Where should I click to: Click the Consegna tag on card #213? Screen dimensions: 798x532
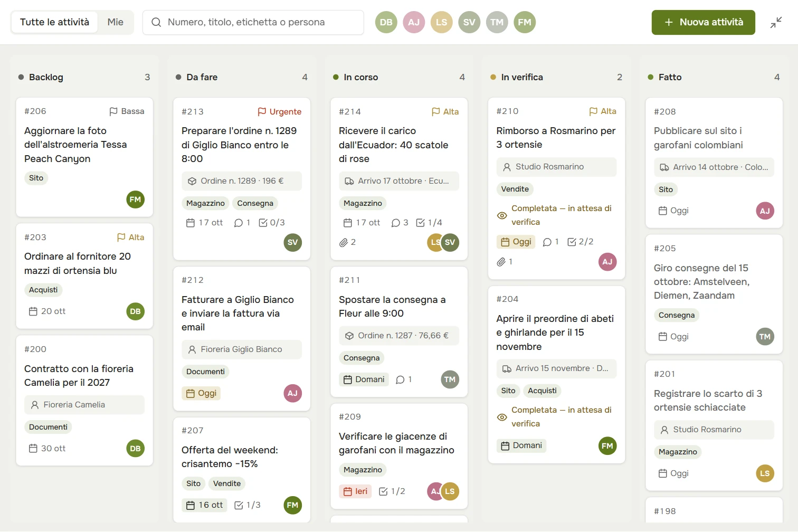coord(255,203)
